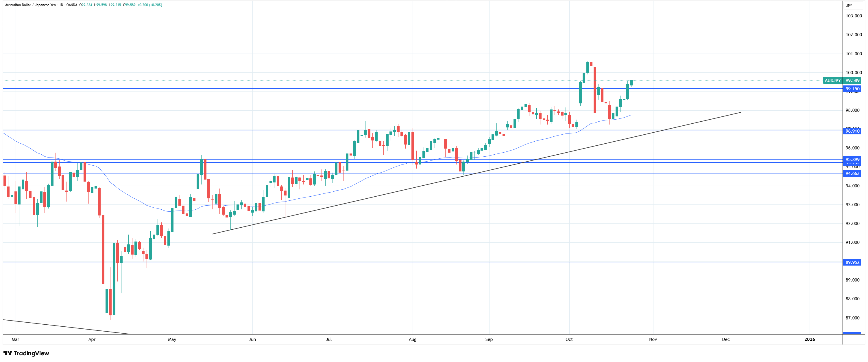Click the Oct label on time axis

point(569,339)
